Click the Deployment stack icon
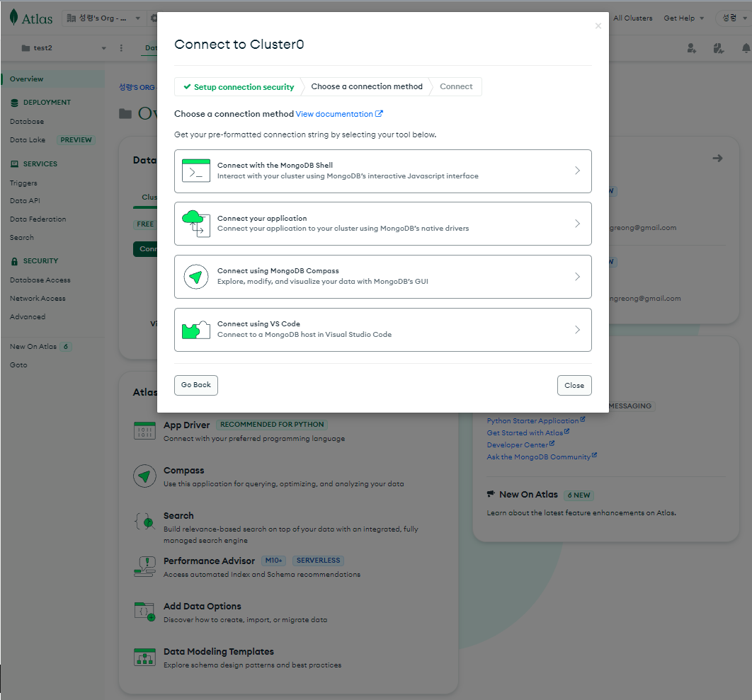 [x=14, y=103]
